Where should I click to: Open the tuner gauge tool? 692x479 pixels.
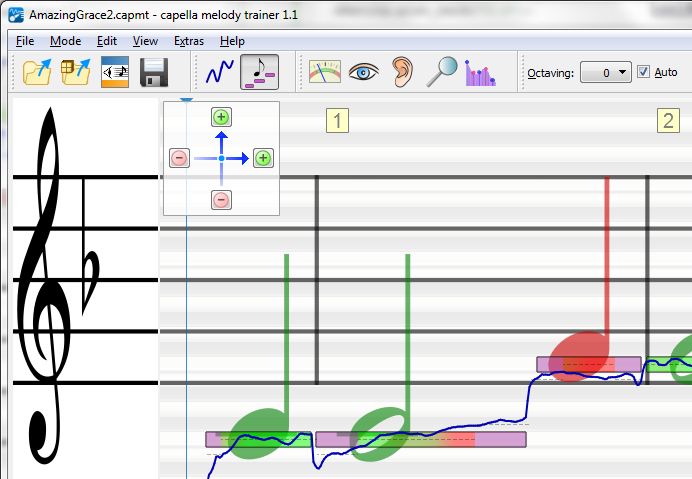(x=324, y=72)
